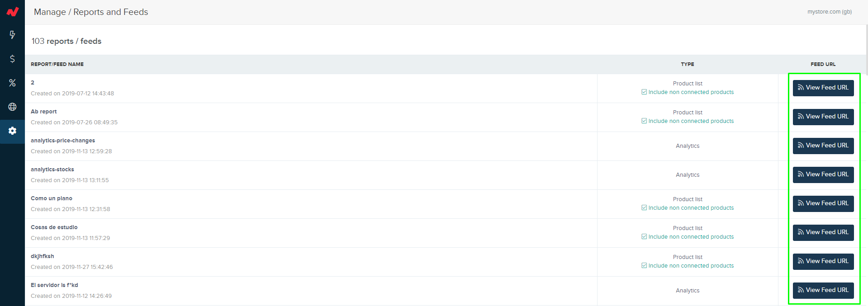Click the REPORT/FEED NAME column header
The image size is (868, 306).
(57, 64)
